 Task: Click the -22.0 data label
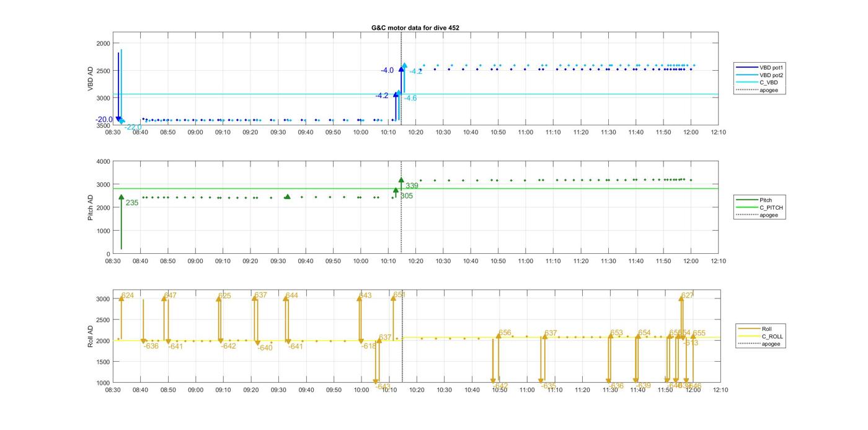coord(133,127)
